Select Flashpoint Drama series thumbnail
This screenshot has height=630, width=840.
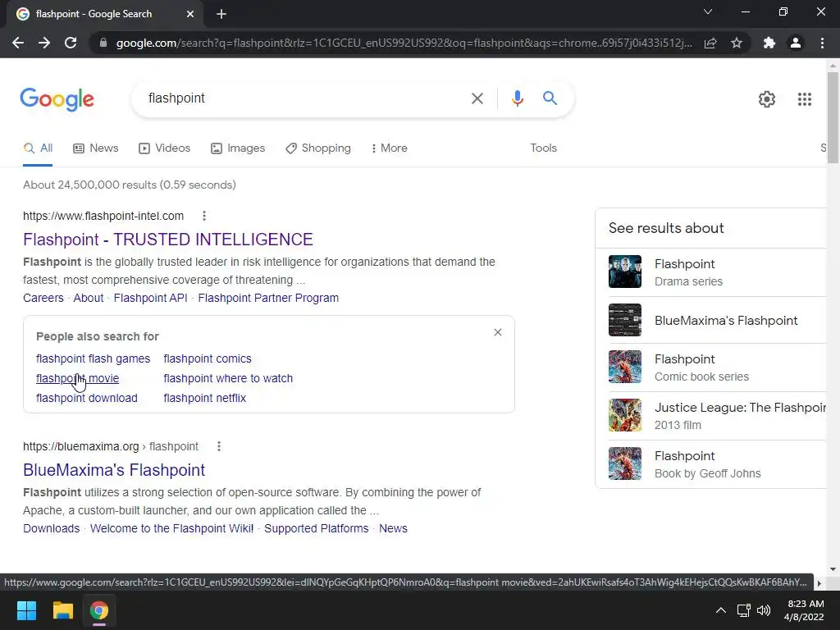pyautogui.click(x=624, y=272)
